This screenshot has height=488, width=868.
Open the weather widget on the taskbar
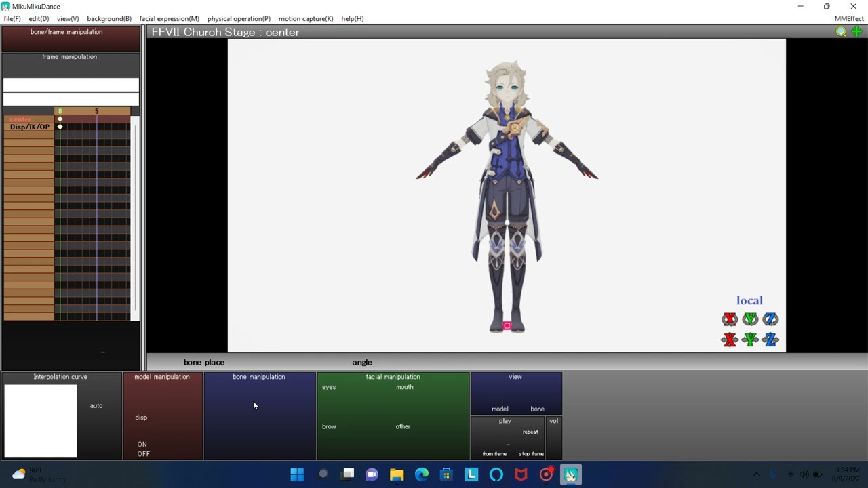39,474
